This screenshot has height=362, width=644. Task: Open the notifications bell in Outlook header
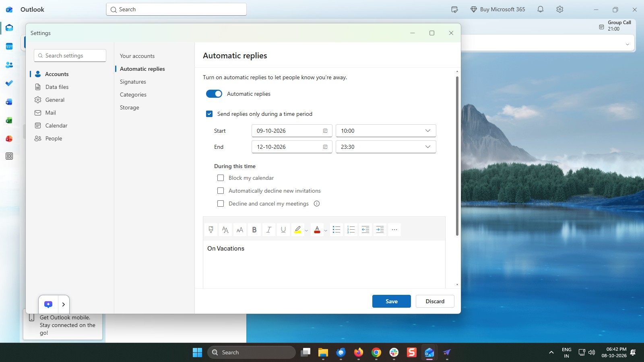541,9
